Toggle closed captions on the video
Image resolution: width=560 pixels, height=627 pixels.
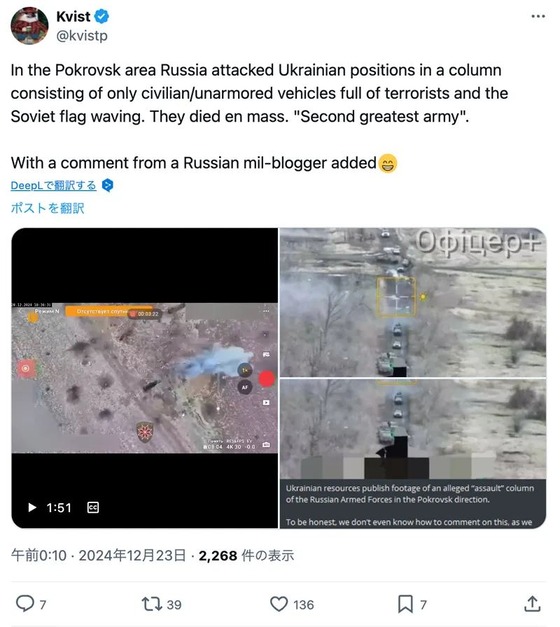pos(93,507)
